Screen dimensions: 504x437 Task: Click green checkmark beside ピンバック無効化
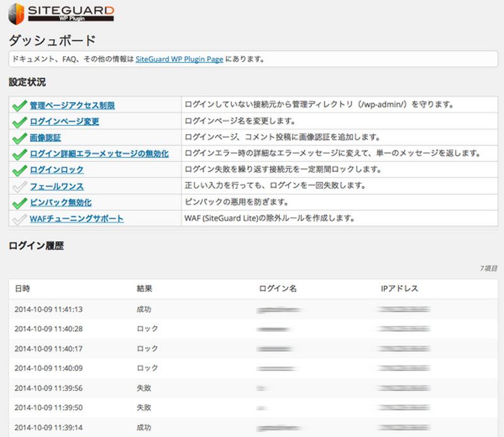20,203
